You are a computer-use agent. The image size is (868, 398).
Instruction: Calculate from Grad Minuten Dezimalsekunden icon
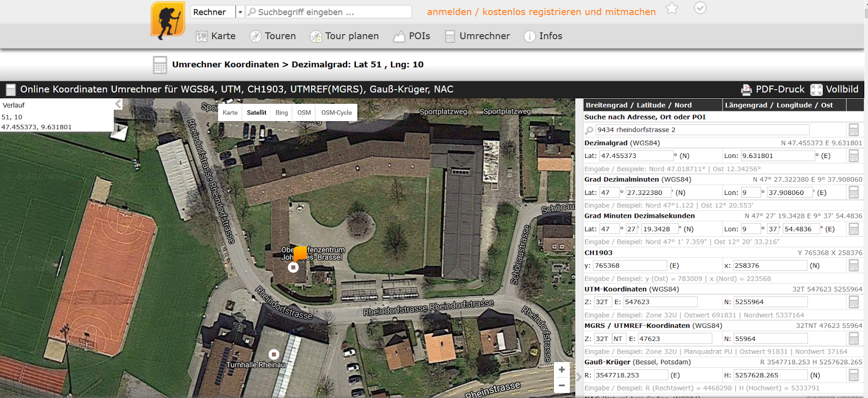click(853, 229)
